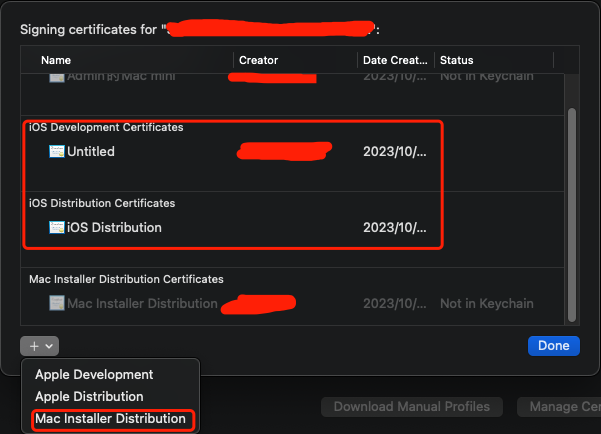
Task: Click Not in Keychain status of Mac Installer
Action: (487, 304)
